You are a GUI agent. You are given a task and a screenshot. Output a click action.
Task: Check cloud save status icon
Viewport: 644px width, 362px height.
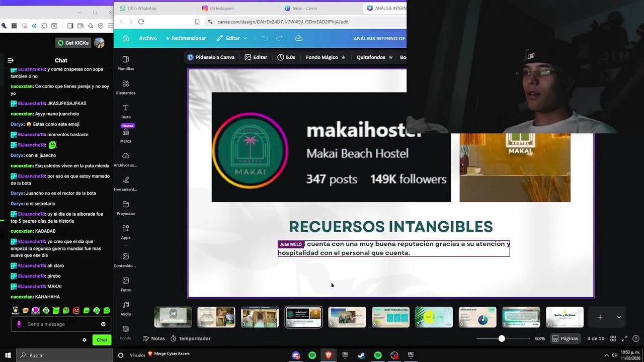point(298,38)
